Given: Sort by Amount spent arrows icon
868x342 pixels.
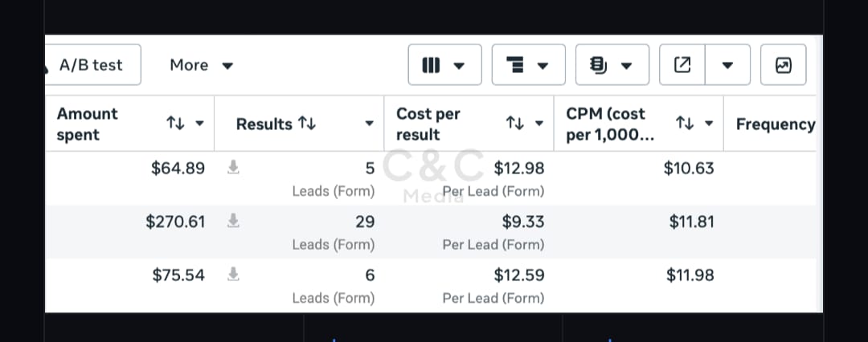Looking at the screenshot, I should point(175,124).
